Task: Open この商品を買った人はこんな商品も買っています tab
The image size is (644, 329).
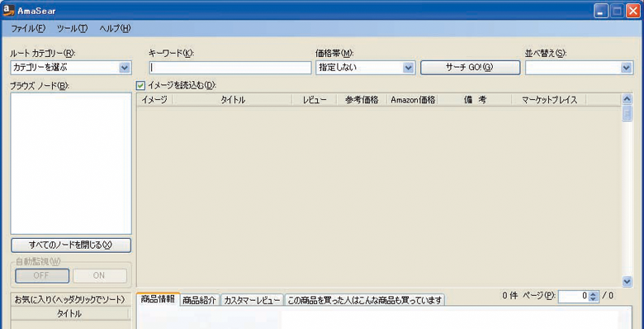Action: 365,300
